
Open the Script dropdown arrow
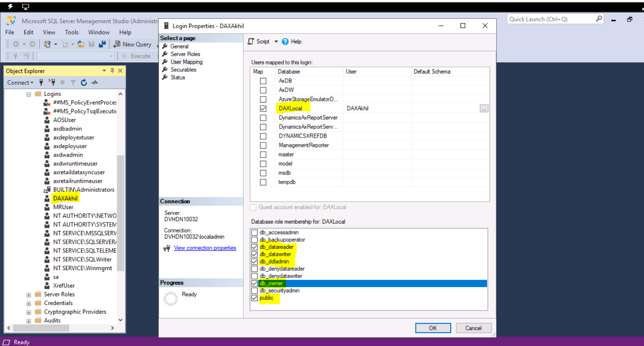276,42
